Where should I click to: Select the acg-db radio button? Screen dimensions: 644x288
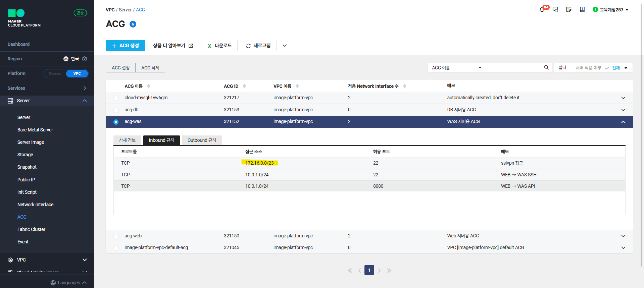116,110
